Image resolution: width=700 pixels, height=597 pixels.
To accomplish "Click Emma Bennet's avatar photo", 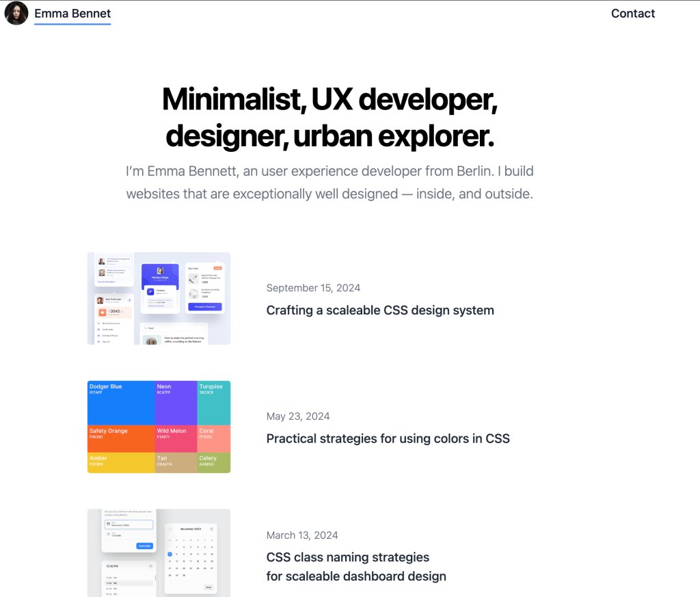I will click(16, 14).
